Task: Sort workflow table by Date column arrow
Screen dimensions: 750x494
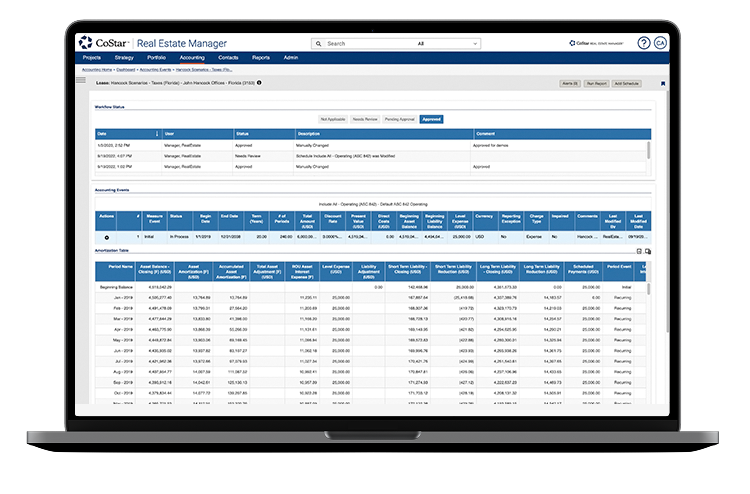Action: [x=156, y=133]
